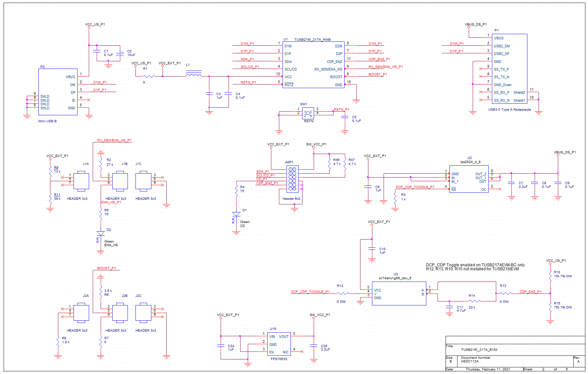Select the sn74ahc1g86_dbv_5 gate U3
Screen dimensions: 588x374
tap(399, 293)
